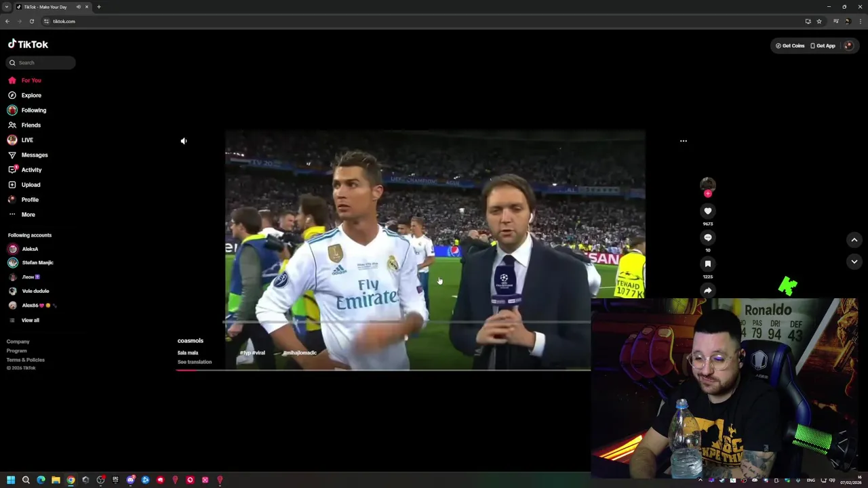The image size is (868, 488).
Task: Open a new browser tab
Action: (x=98, y=7)
